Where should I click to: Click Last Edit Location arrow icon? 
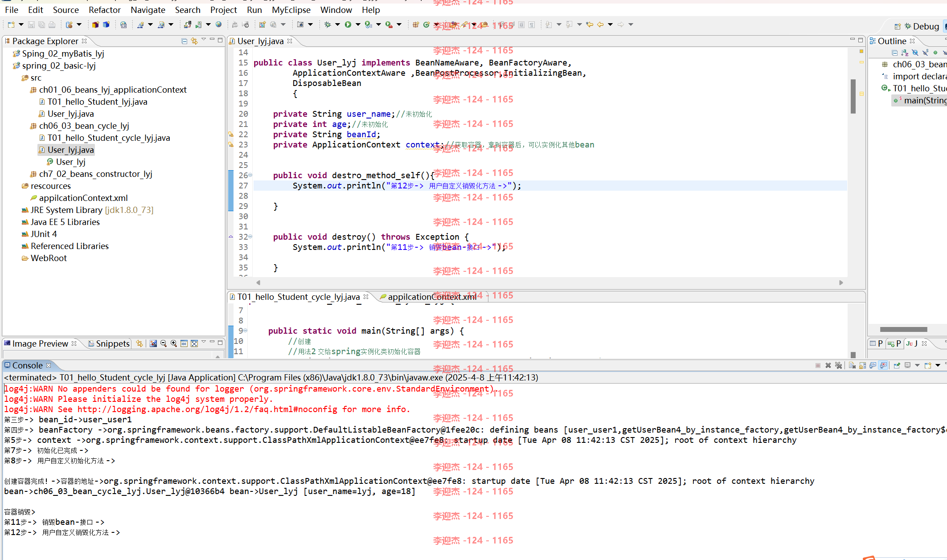click(x=590, y=25)
